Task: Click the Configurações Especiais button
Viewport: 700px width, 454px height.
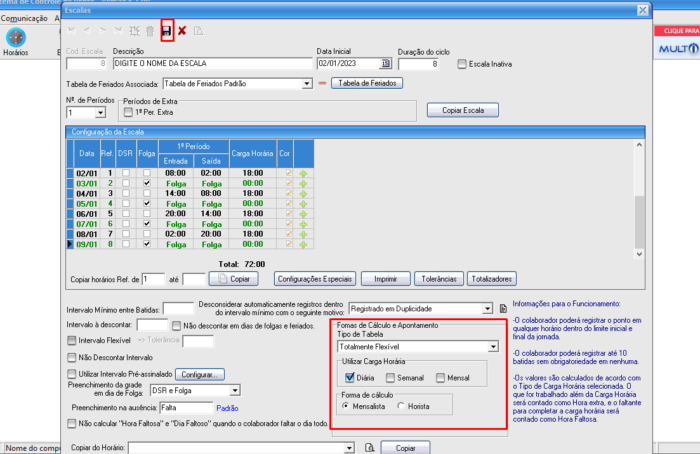Action: [314, 278]
